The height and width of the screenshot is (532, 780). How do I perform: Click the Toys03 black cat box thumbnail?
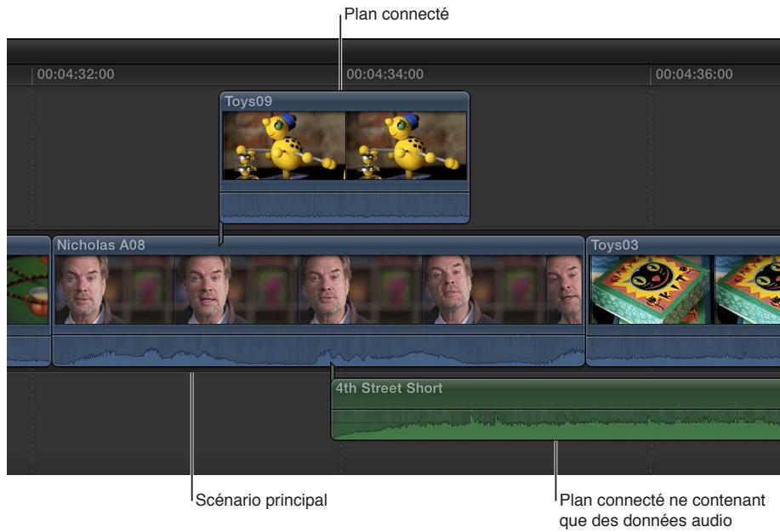[652, 290]
